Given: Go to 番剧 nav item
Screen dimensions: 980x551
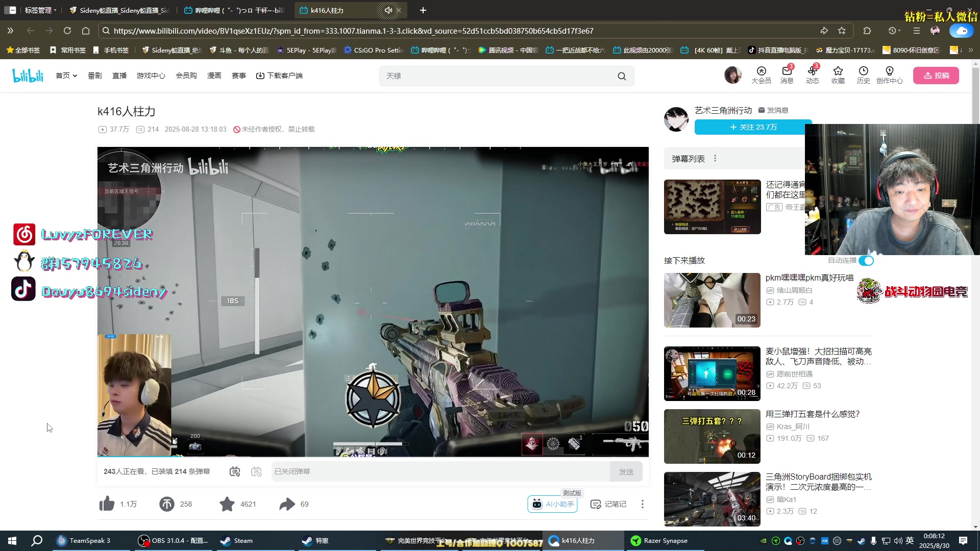Looking at the screenshot, I should [94, 76].
